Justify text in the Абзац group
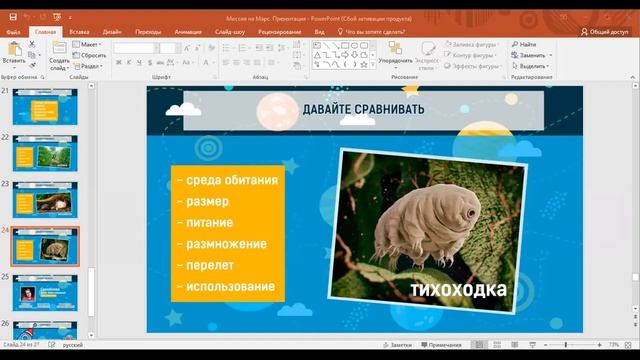Viewport: 640px width, 360px height. [x=257, y=63]
